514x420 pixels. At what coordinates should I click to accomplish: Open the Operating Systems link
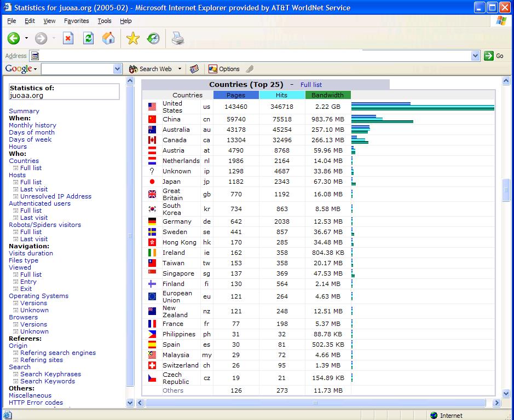coord(39,296)
